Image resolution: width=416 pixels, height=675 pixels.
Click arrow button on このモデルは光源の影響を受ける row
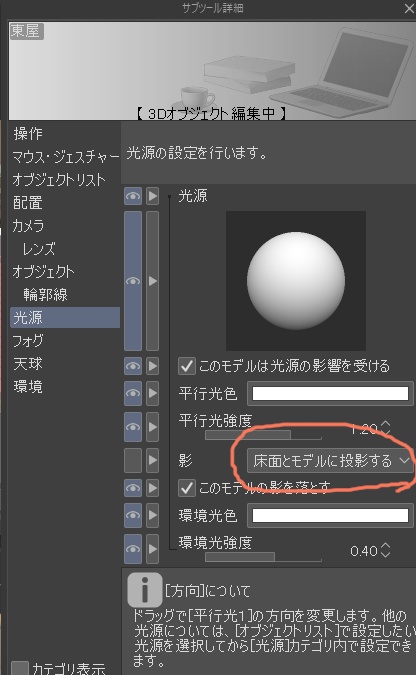tap(152, 366)
